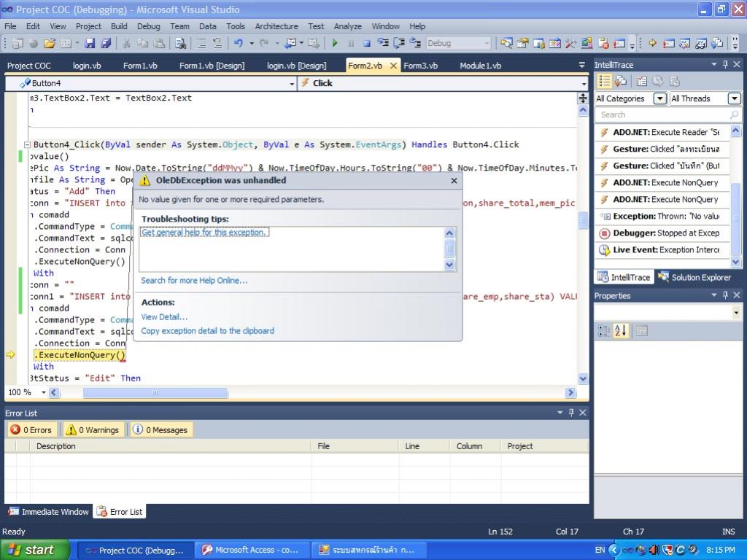This screenshot has height=560, width=747.
Task: Open the Button4 object dropdown
Action: pos(291,83)
